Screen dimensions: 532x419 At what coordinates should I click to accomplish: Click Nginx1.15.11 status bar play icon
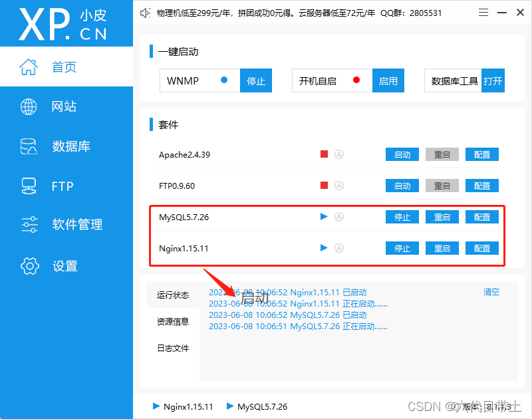coord(156,406)
